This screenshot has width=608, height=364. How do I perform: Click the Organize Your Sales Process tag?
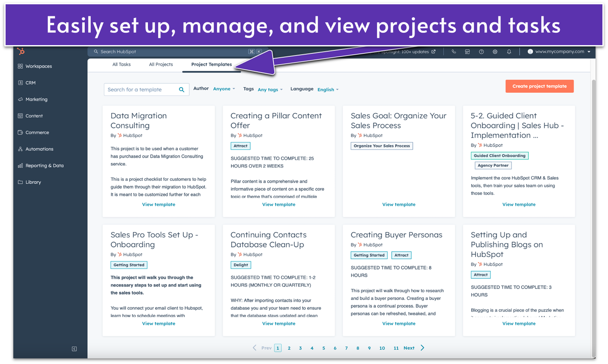coord(382,146)
